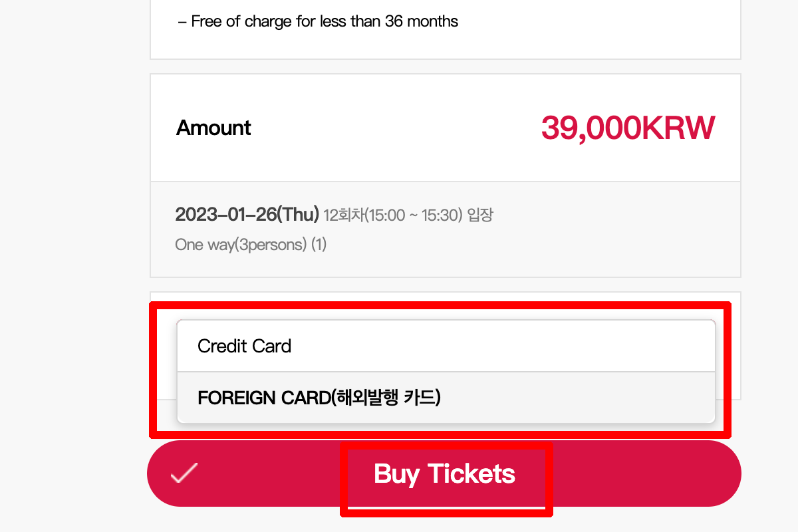Choose FOREIGN CARD(해외발행 카드) from the list
The height and width of the screenshot is (532, 798).
(319, 398)
